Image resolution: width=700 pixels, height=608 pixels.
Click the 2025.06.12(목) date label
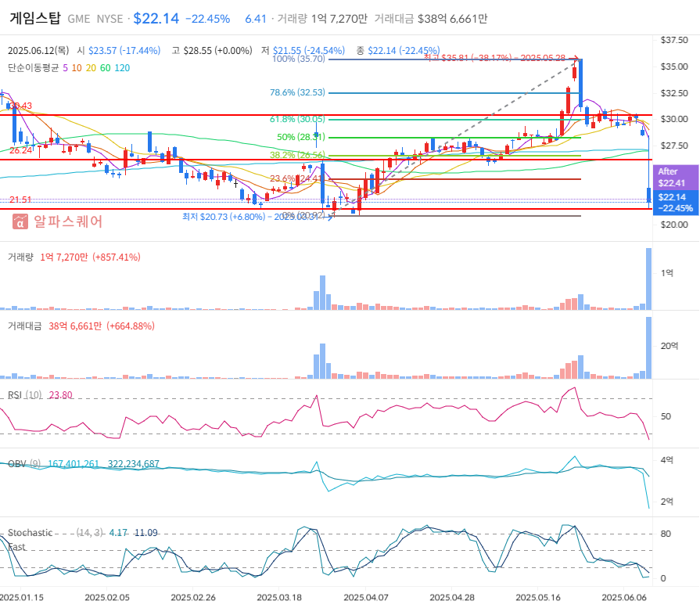(x=38, y=51)
